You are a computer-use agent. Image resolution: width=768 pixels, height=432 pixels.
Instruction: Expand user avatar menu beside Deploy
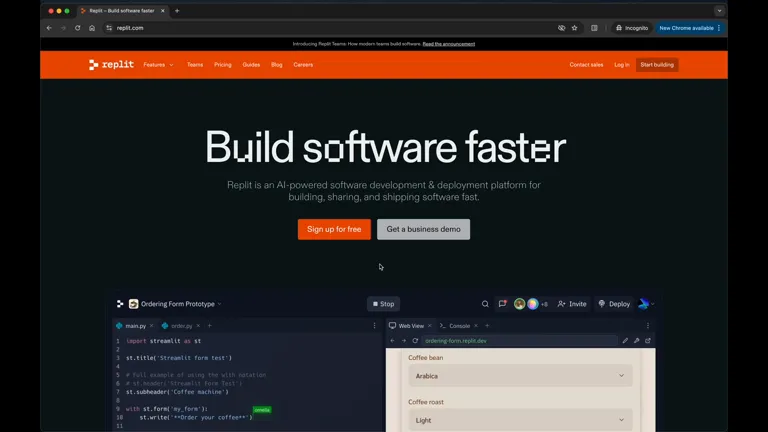(x=647, y=304)
